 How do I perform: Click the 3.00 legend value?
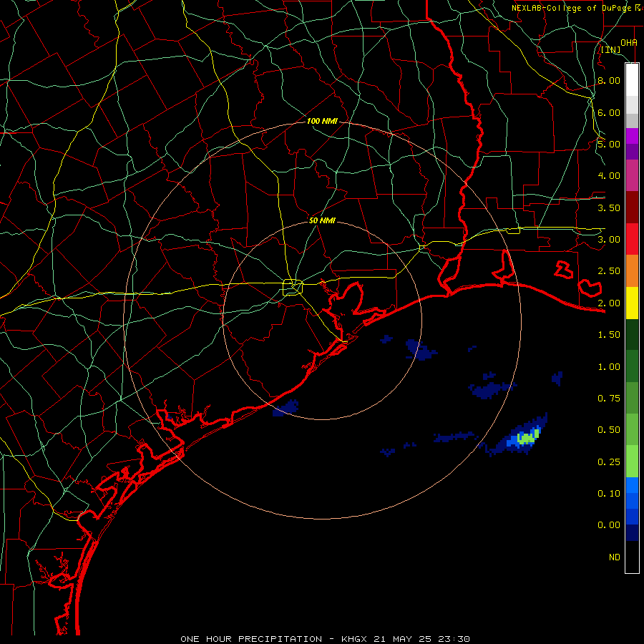click(x=609, y=240)
